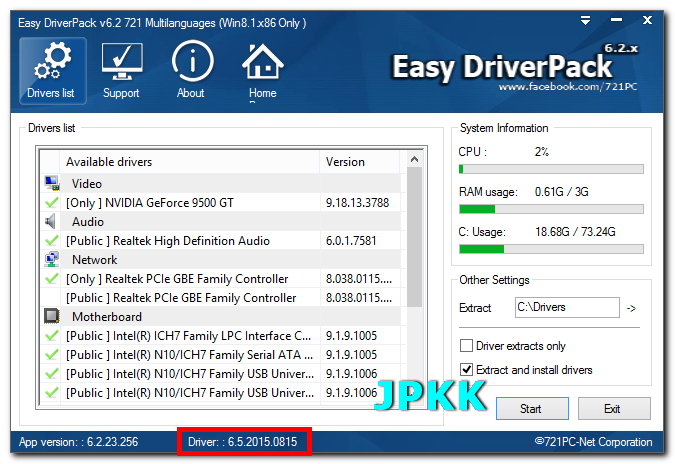Viewport: 675px width, 464px height.
Task: Click the Video category monitor icon
Action: tap(52, 183)
